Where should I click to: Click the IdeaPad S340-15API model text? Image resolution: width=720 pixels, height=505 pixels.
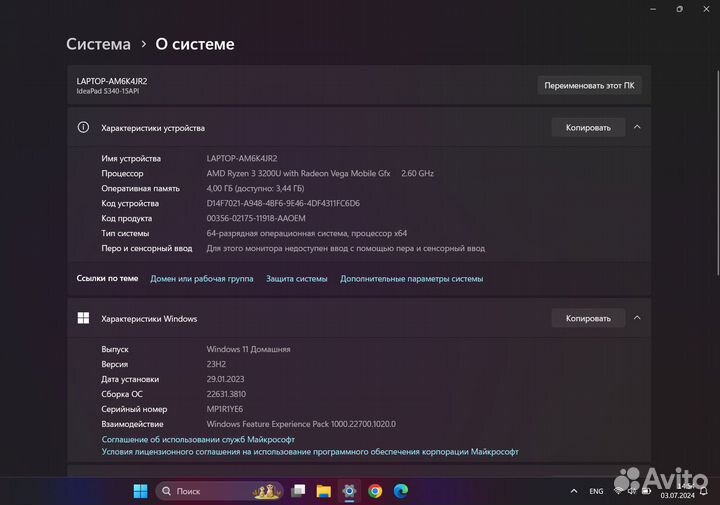pyautogui.click(x=108, y=91)
